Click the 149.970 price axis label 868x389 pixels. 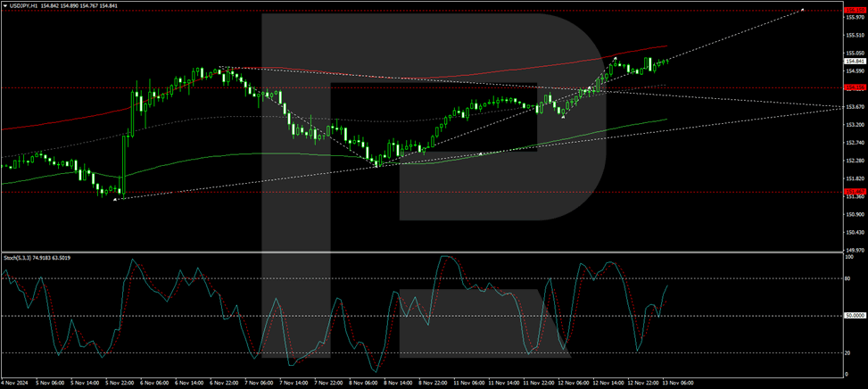(854, 250)
